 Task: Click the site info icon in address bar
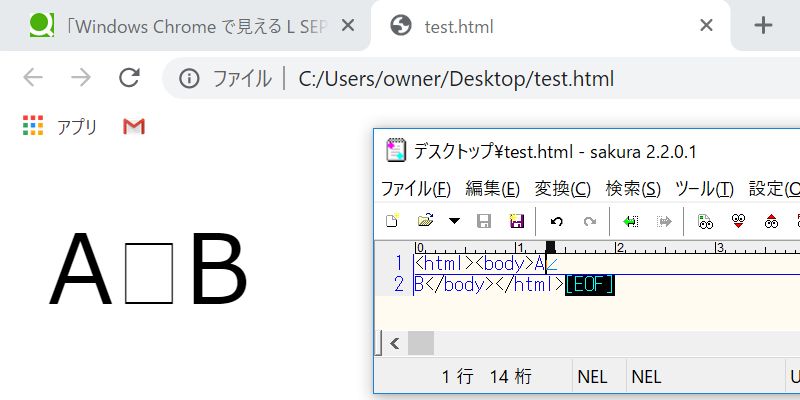point(189,79)
